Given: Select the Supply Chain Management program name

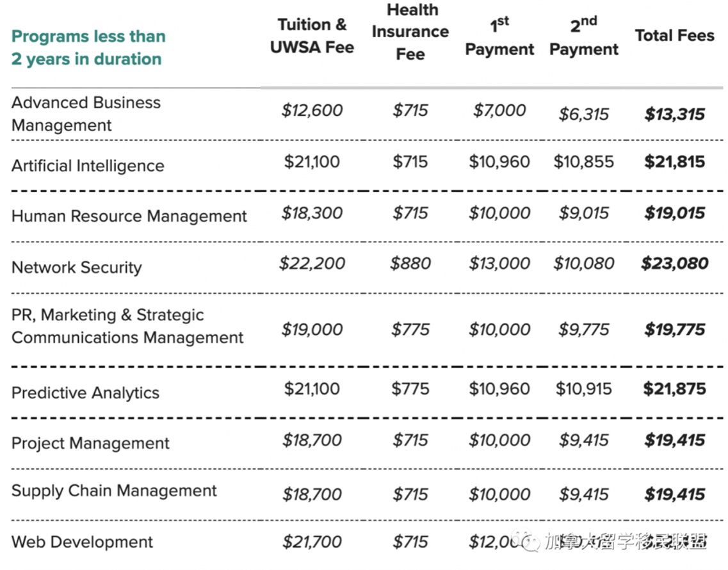Looking at the screenshot, I should coord(114,491).
